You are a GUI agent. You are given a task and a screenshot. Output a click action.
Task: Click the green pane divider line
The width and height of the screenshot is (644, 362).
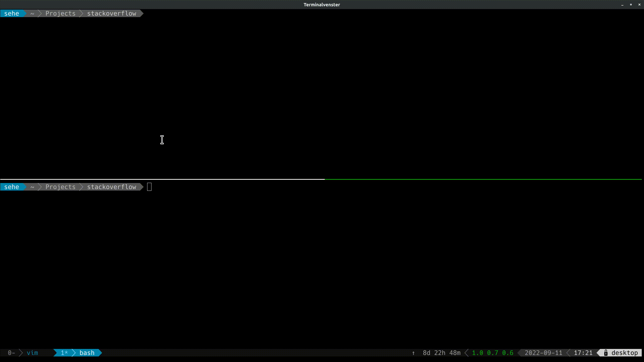pos(483,179)
